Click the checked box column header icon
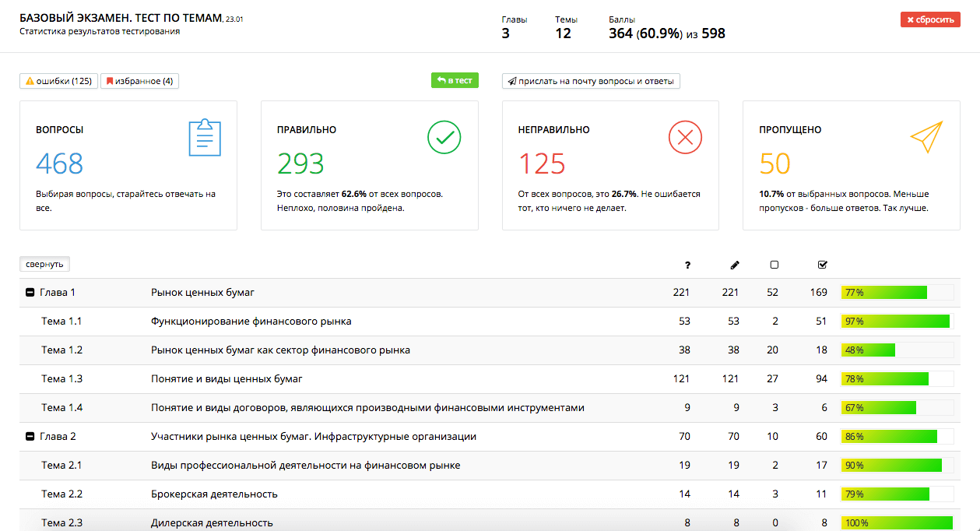The height and width of the screenshot is (531, 980). tap(823, 265)
